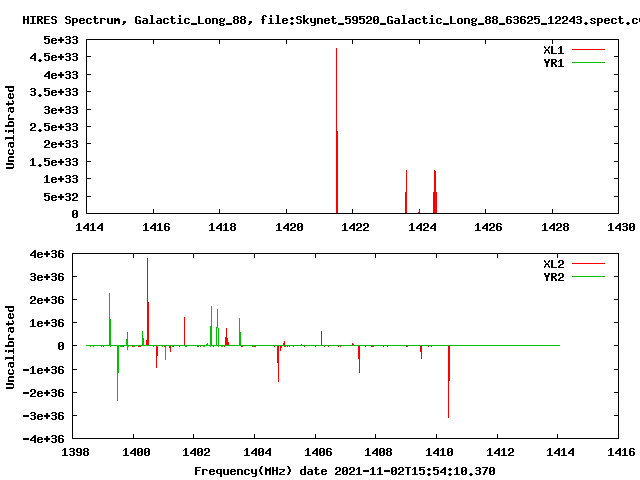Click the red XL2 legend line
The image size is (640, 480).
click(x=588, y=264)
